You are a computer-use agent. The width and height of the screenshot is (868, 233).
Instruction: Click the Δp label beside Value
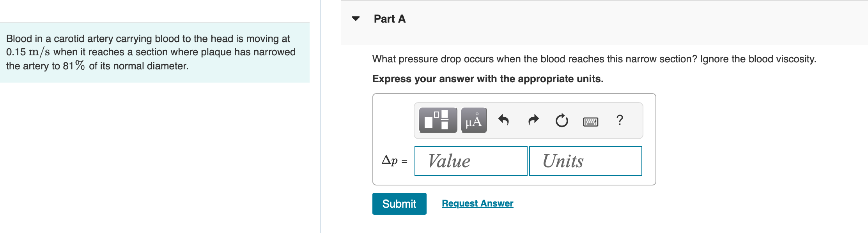point(390,160)
